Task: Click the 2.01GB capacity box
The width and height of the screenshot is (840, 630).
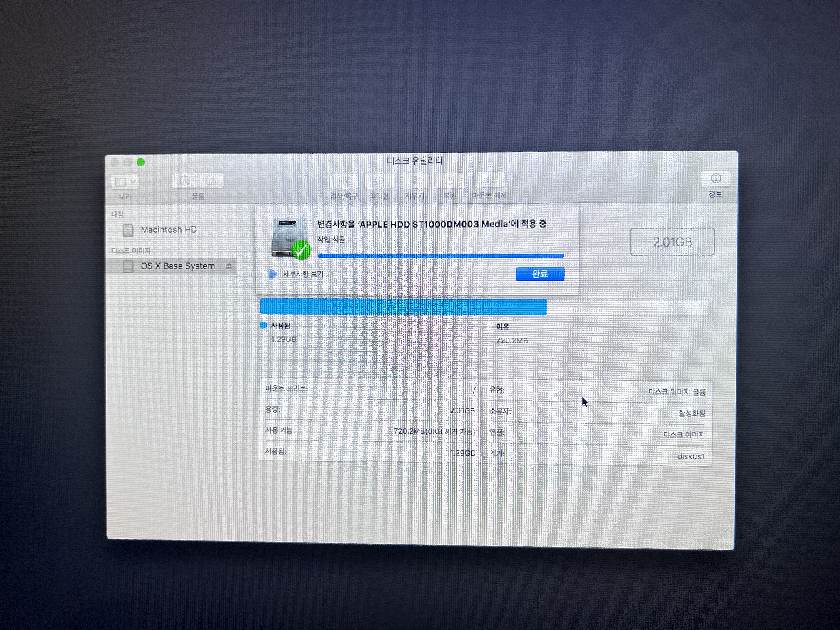Action: [x=672, y=242]
